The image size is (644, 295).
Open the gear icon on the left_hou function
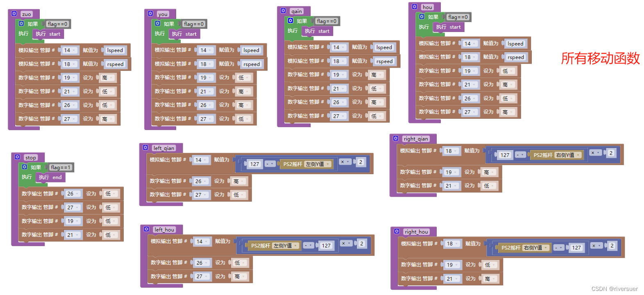coord(146,229)
